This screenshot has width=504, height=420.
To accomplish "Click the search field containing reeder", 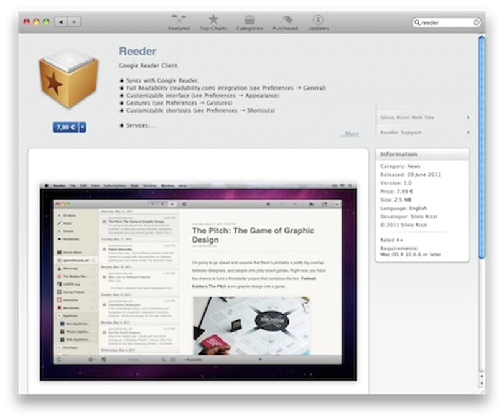I will pyautogui.click(x=447, y=22).
